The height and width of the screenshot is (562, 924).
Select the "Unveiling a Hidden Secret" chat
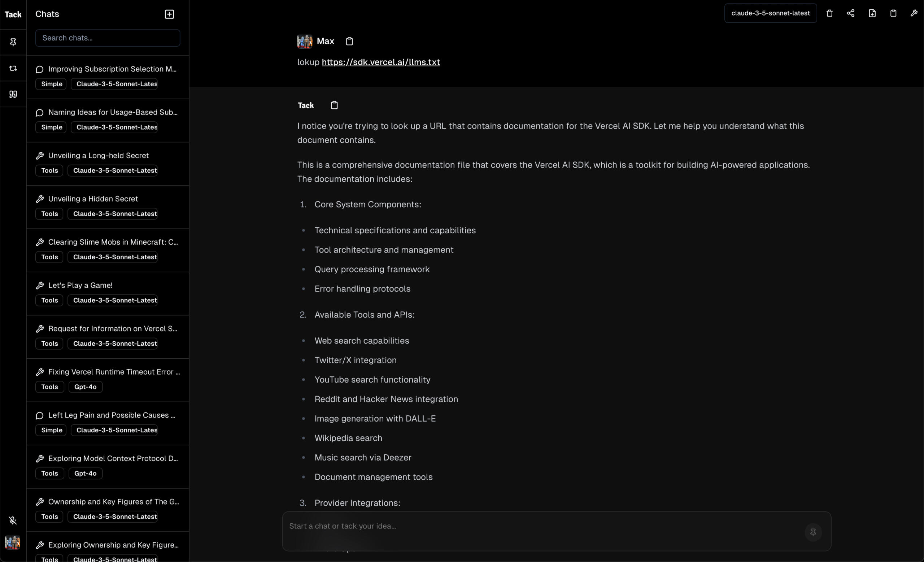point(93,199)
